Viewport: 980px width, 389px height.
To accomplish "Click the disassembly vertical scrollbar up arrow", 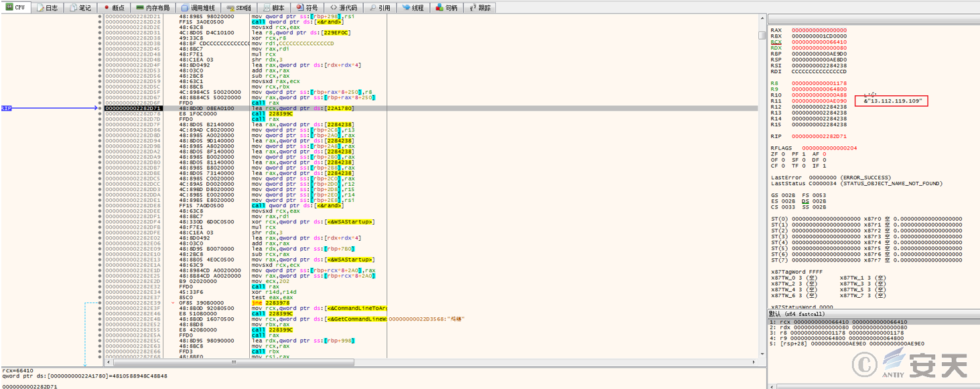I will tap(761, 17).
